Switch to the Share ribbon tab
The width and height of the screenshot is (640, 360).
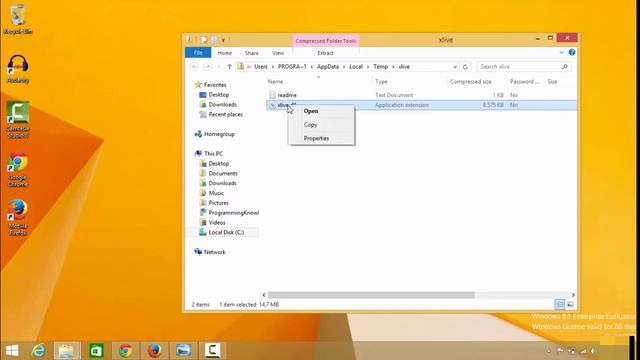point(251,53)
